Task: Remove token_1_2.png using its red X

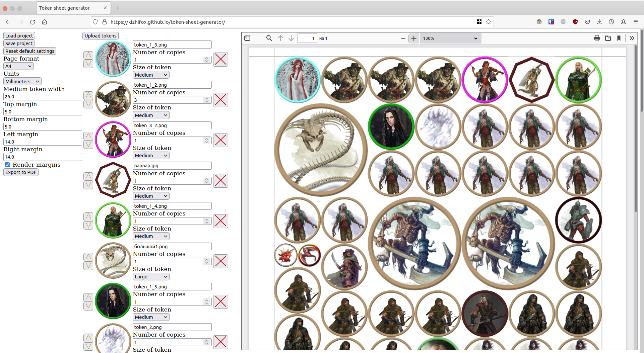Action: [x=220, y=100]
